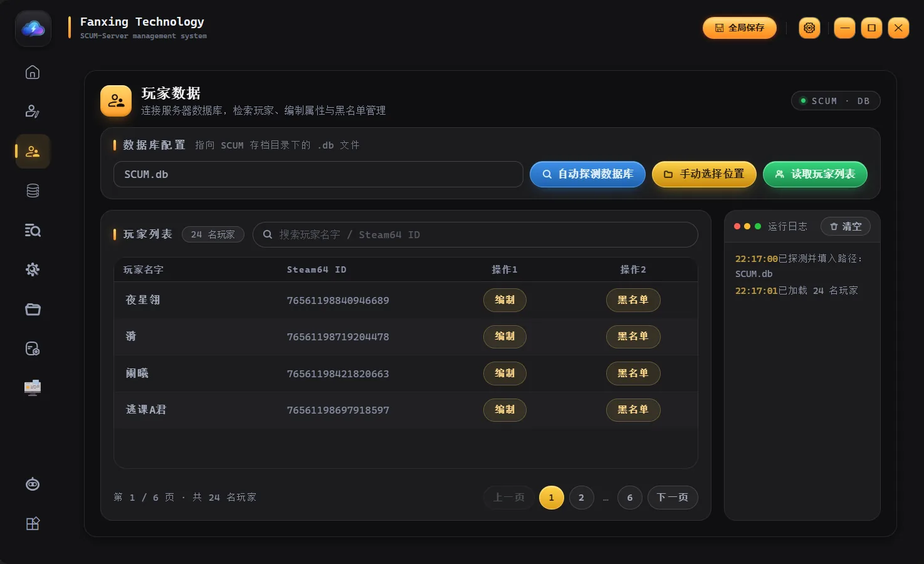924x564 pixels.
Task: Click 黑名单 for player 夜星翎
Action: click(633, 300)
